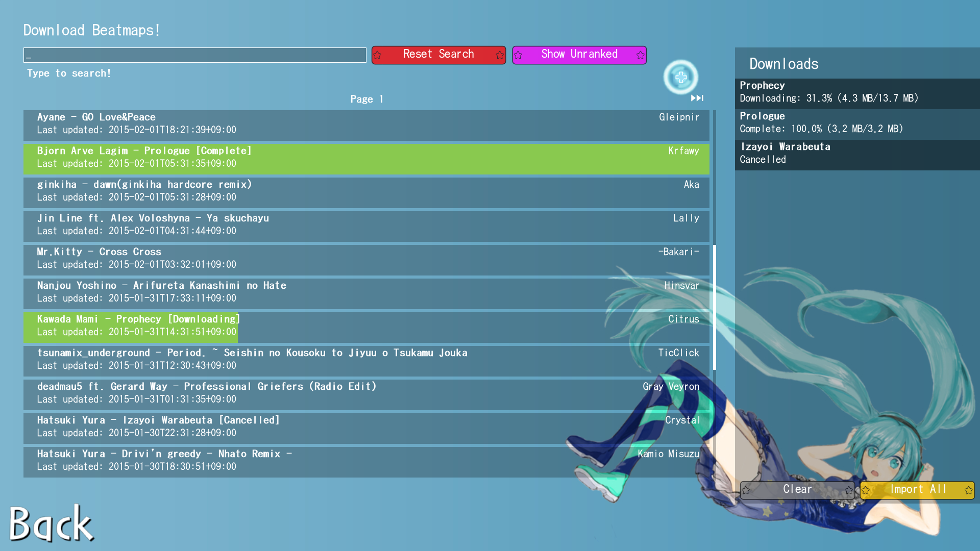Click the beatmap list scrollbar

(x=715, y=307)
